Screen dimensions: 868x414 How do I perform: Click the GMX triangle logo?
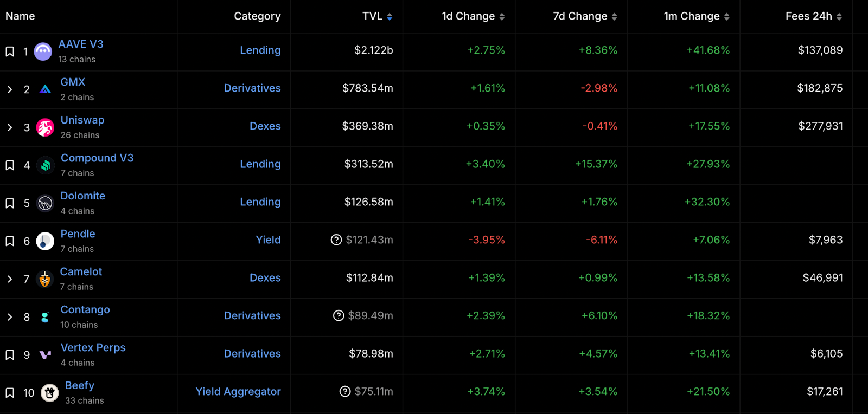pyautogui.click(x=45, y=89)
